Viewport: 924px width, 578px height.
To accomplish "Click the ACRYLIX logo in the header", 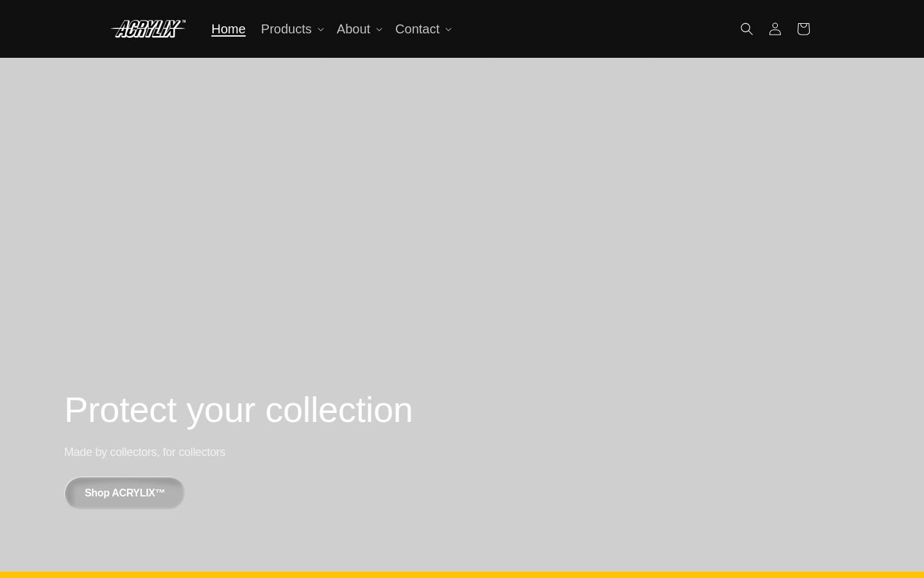I will [148, 29].
